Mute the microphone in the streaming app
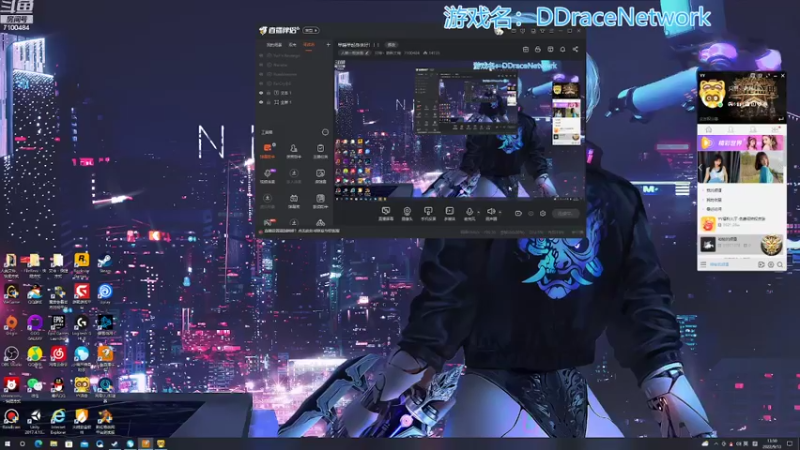800x450 pixels. (469, 211)
